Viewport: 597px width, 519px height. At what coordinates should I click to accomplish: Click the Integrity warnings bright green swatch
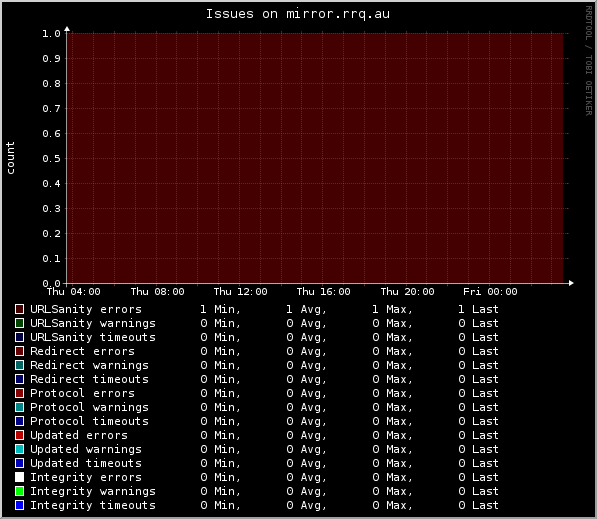pyautogui.click(x=19, y=491)
